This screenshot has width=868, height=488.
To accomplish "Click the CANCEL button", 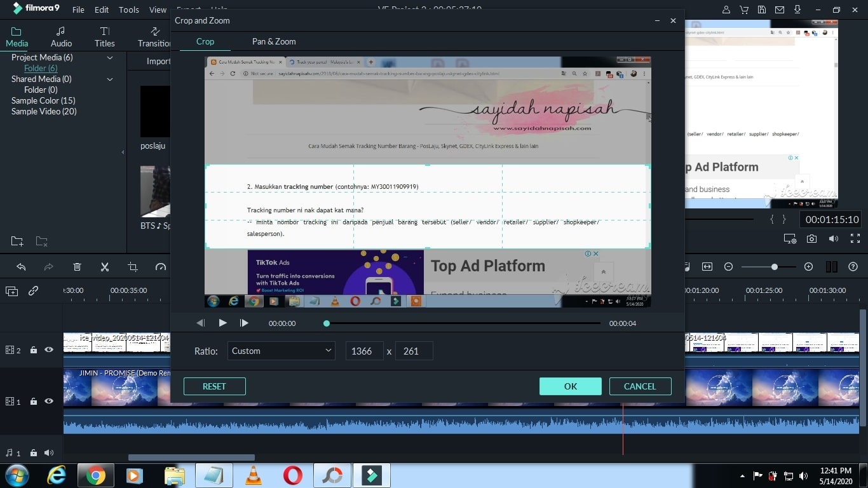I will [x=640, y=386].
